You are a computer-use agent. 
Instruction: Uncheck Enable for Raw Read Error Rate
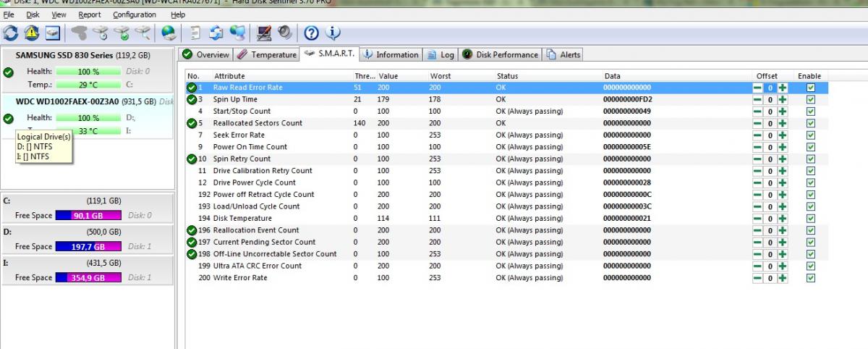pyautogui.click(x=810, y=88)
